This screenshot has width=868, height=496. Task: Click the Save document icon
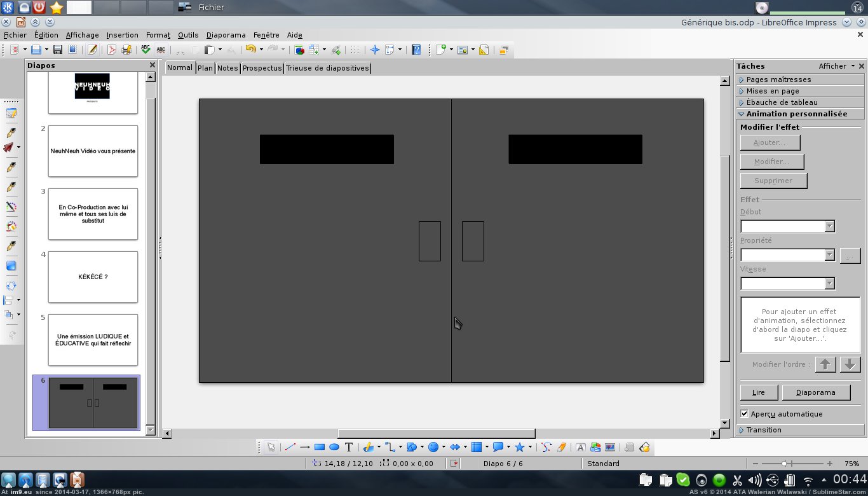pos(57,50)
